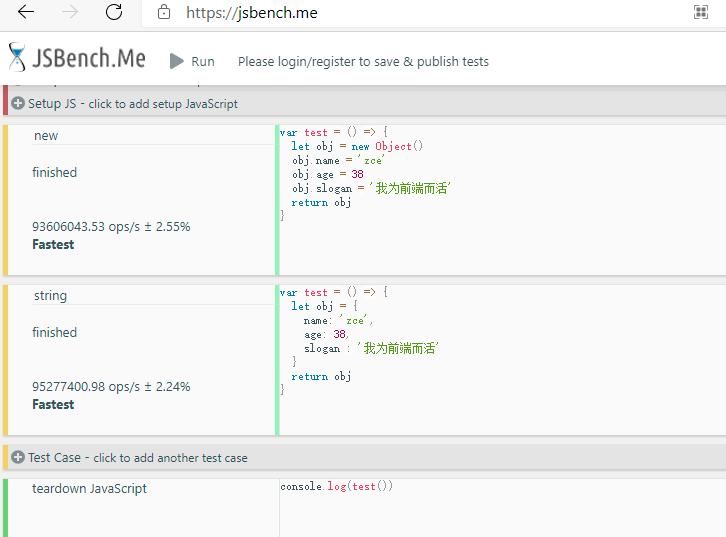Click the Fastest label under the string test
The image size is (726, 537).
tap(53, 404)
